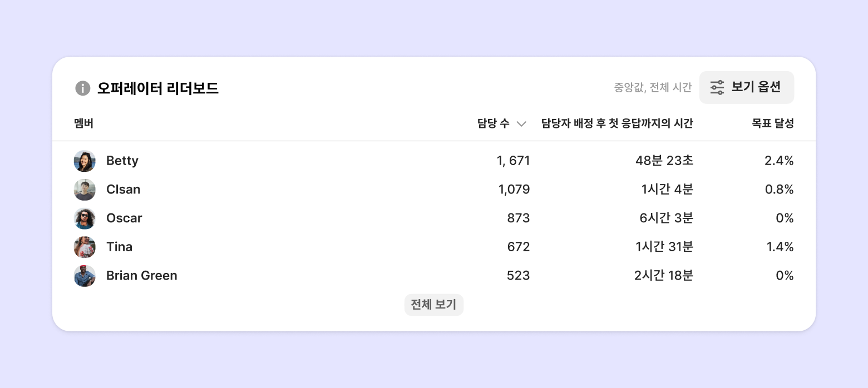
Task: Select the name Brian Green
Action: pyautogui.click(x=141, y=276)
